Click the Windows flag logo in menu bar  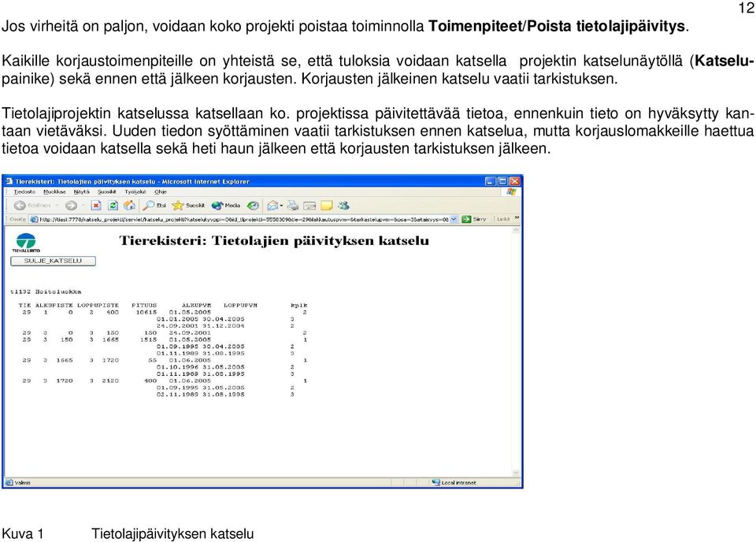[x=511, y=192]
